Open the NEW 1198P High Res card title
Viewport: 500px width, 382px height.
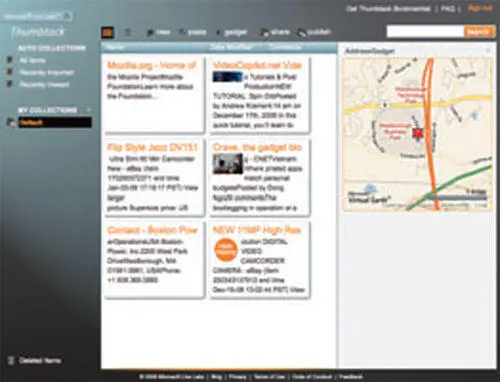[257, 230]
